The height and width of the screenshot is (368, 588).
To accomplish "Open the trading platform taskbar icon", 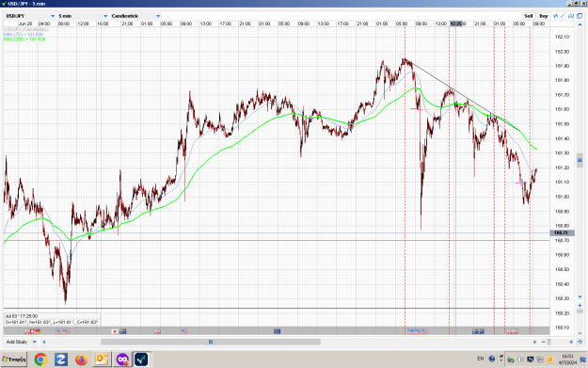I will coord(141,360).
